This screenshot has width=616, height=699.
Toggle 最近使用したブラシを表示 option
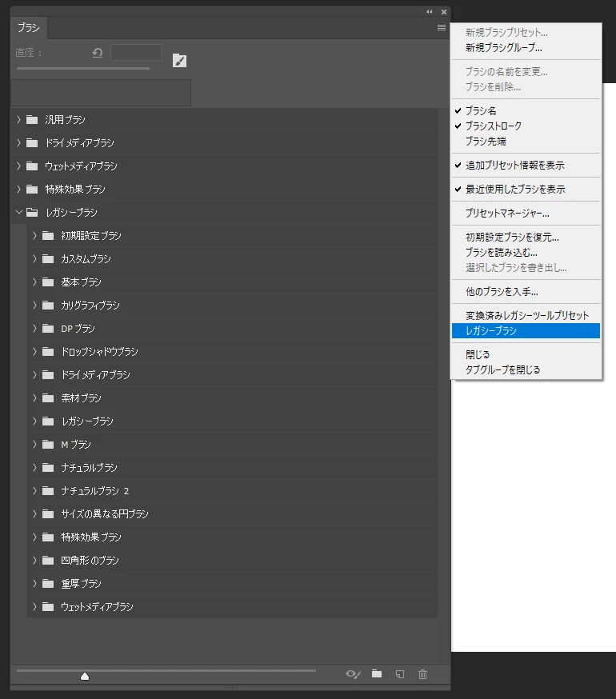pyautogui.click(x=526, y=189)
